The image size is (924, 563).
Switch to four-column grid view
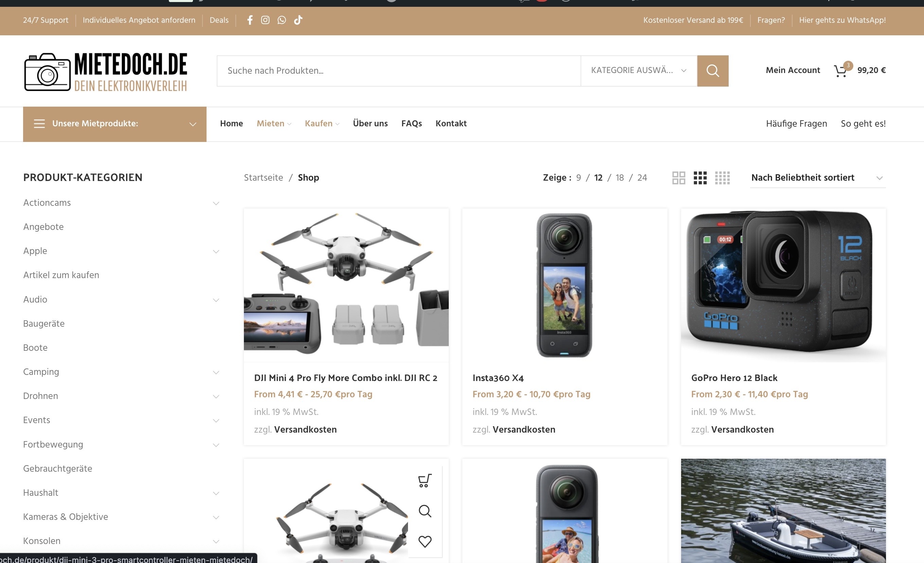point(722,178)
